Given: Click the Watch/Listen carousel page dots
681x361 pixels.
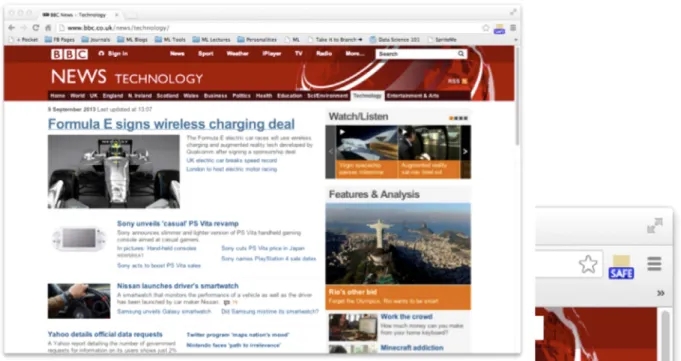Looking at the screenshot, I should click(458, 118).
